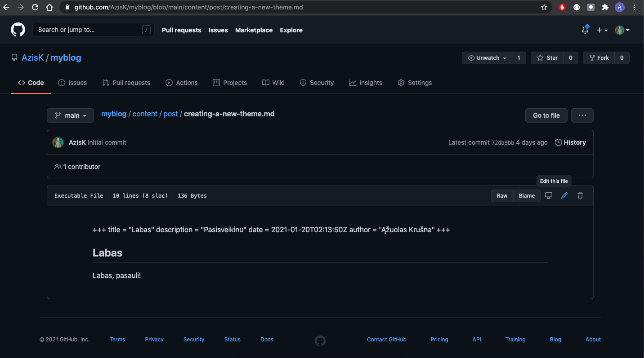This screenshot has height=358, width=644.
Task: Switch to the repository Pull requests tab
Action: [x=126, y=83]
